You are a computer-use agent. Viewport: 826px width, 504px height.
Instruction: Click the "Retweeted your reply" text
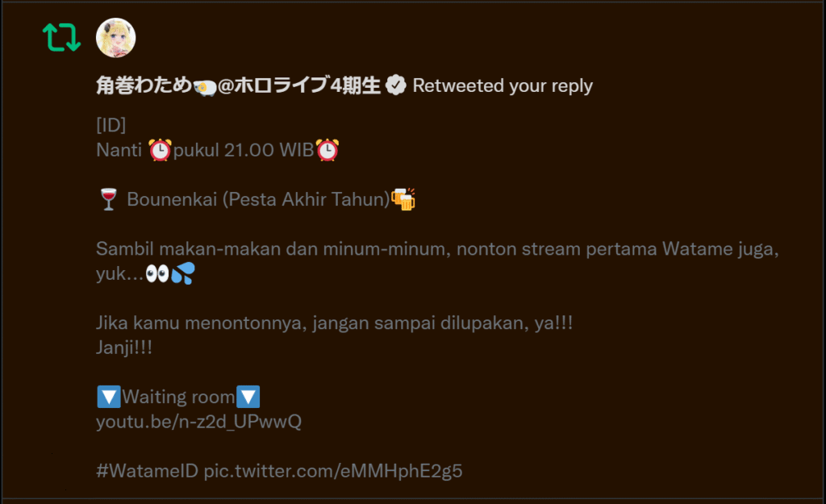click(503, 85)
